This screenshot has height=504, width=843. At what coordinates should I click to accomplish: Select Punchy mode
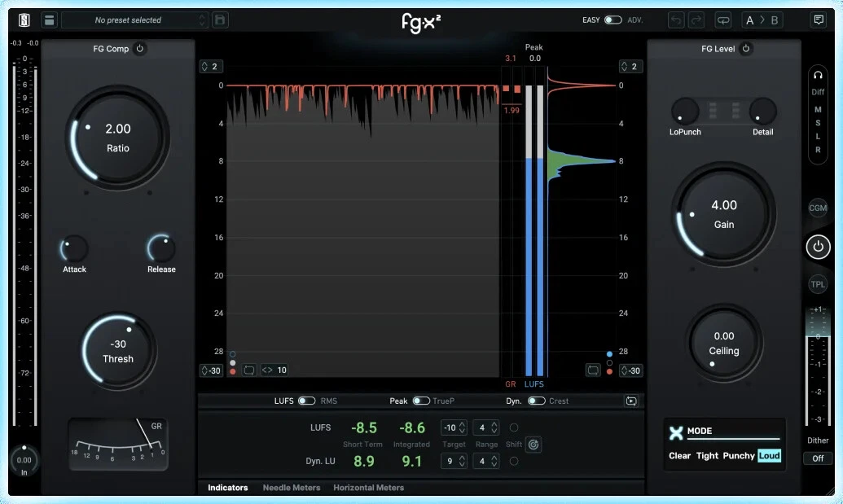tap(739, 456)
